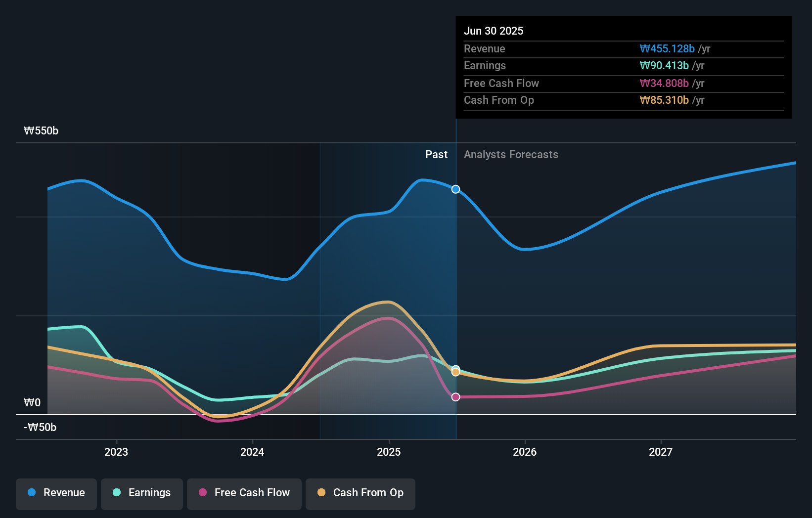The width and height of the screenshot is (812, 518).
Task: Click the blue Revenue legend dot
Action: [33, 492]
